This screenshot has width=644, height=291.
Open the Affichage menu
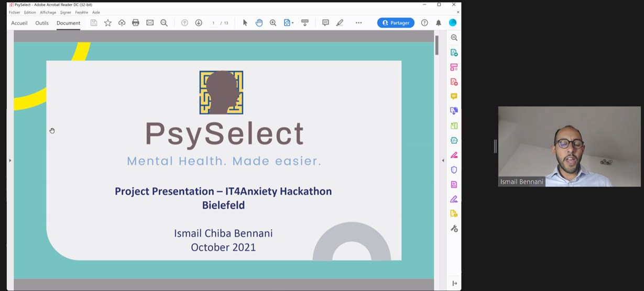48,12
